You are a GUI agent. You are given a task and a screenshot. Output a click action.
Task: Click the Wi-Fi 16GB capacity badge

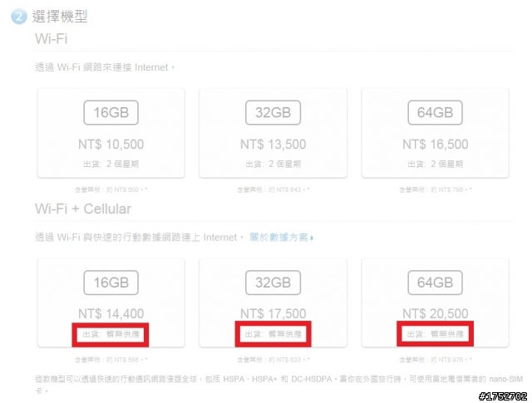(111, 113)
